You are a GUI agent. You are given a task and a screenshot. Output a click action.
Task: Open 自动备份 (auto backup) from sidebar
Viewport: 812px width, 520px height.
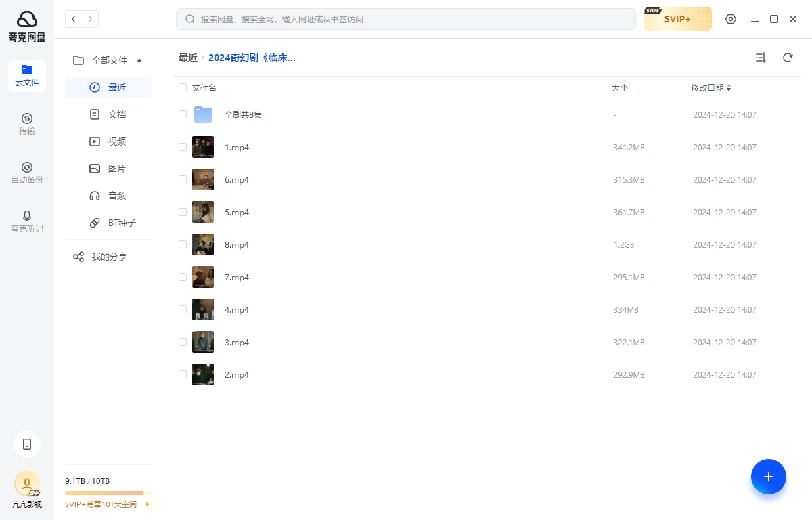point(27,173)
